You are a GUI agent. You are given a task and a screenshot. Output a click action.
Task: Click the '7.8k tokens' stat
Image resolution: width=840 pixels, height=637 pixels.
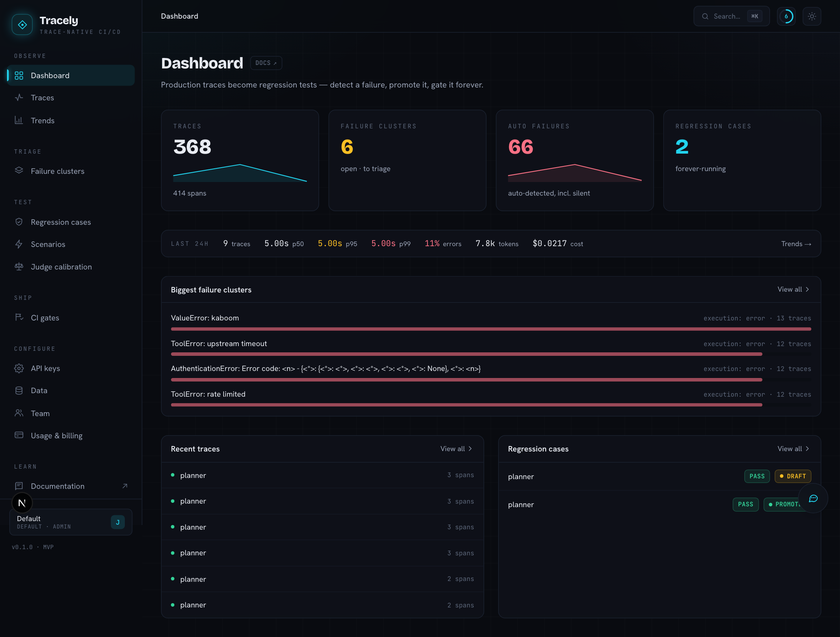coord(497,243)
